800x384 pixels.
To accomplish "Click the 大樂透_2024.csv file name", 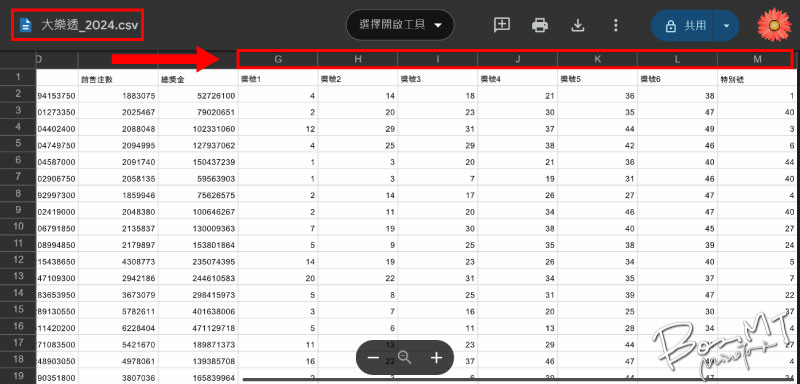I will tap(89, 25).
